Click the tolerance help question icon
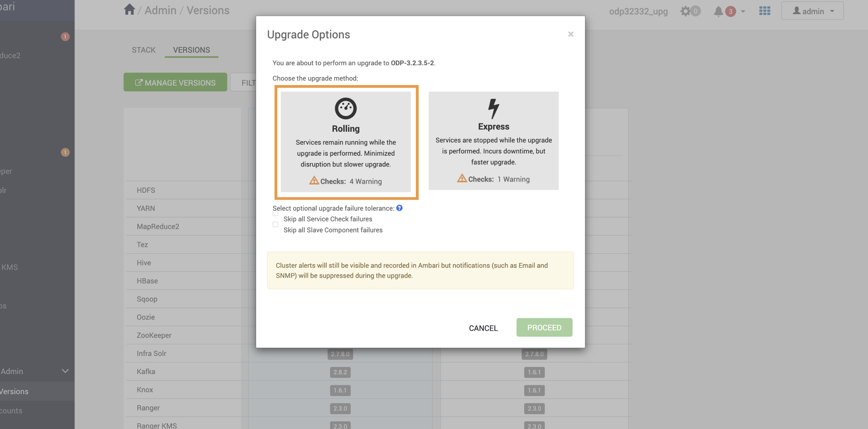The height and width of the screenshot is (429, 868). point(399,208)
